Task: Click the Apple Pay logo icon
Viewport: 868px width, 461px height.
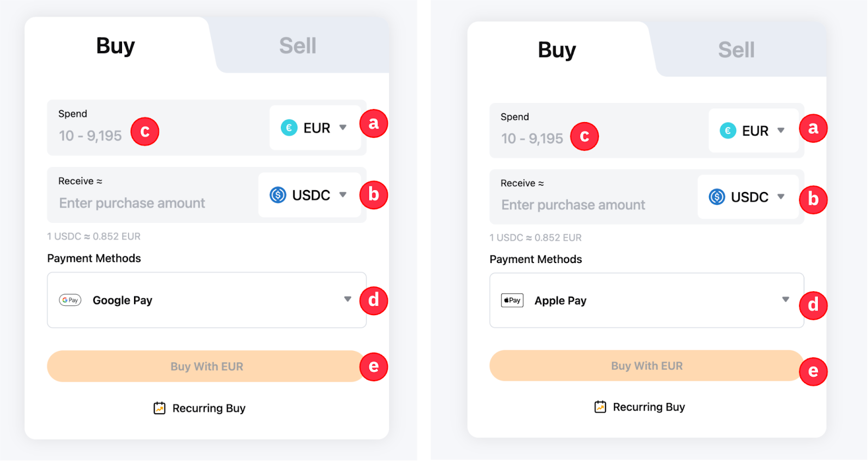Action: click(x=512, y=300)
